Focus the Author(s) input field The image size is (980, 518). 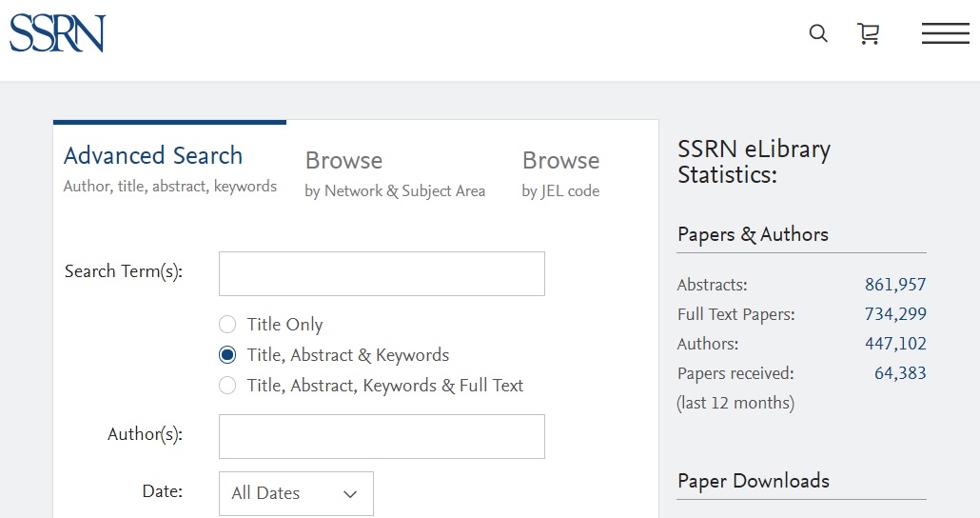[x=382, y=437]
